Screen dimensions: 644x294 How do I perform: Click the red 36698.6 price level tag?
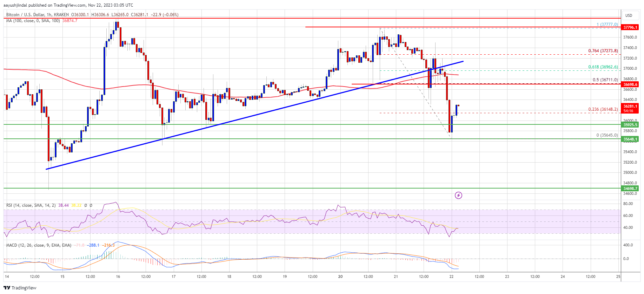click(630, 84)
